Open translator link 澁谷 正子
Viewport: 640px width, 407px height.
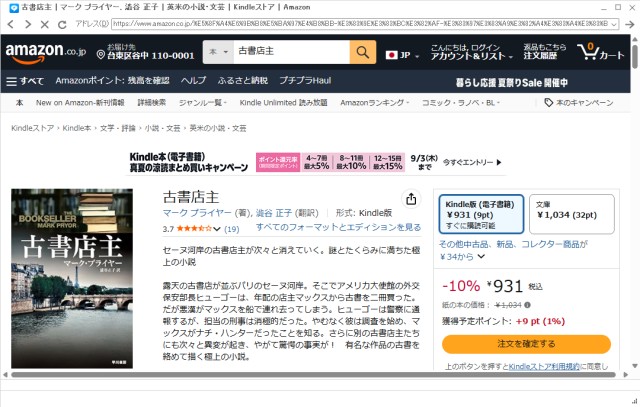274,213
